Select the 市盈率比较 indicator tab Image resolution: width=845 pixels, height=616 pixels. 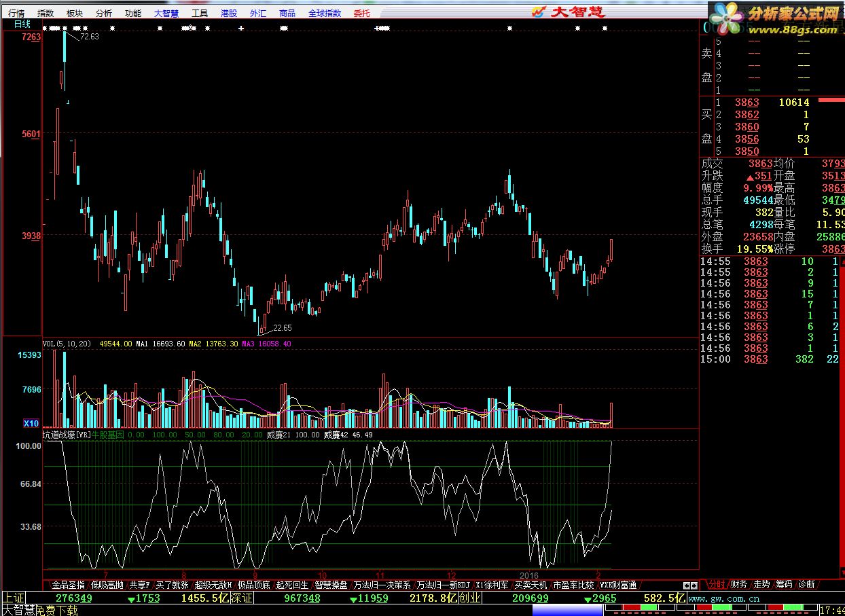pyautogui.click(x=573, y=585)
